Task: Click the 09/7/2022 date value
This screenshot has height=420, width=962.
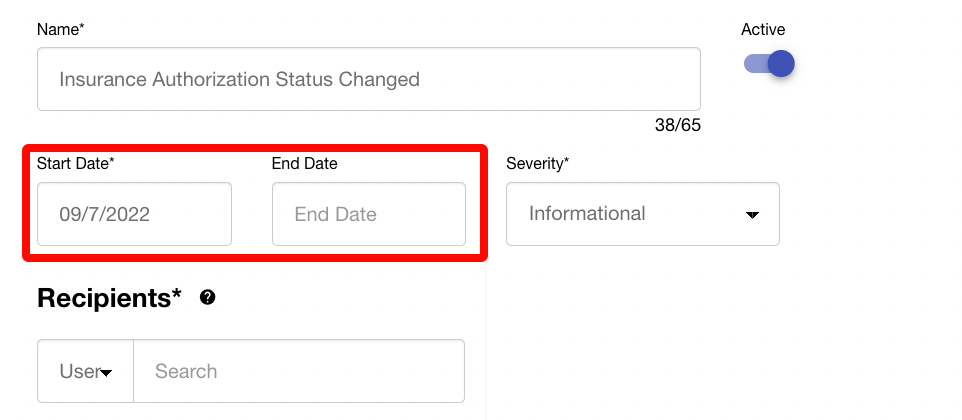Action: [x=104, y=214]
